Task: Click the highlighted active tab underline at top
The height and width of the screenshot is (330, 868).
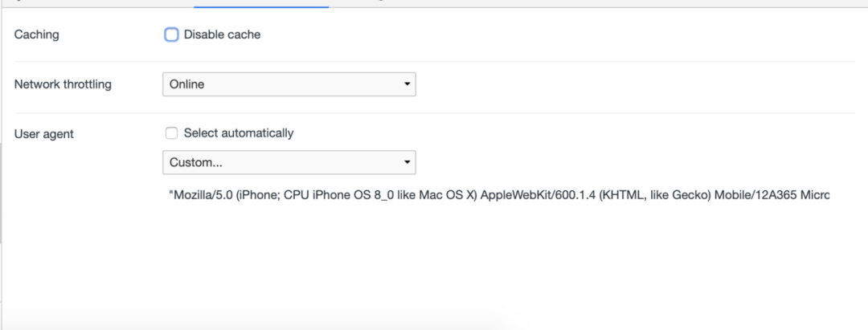Action: [x=261, y=6]
